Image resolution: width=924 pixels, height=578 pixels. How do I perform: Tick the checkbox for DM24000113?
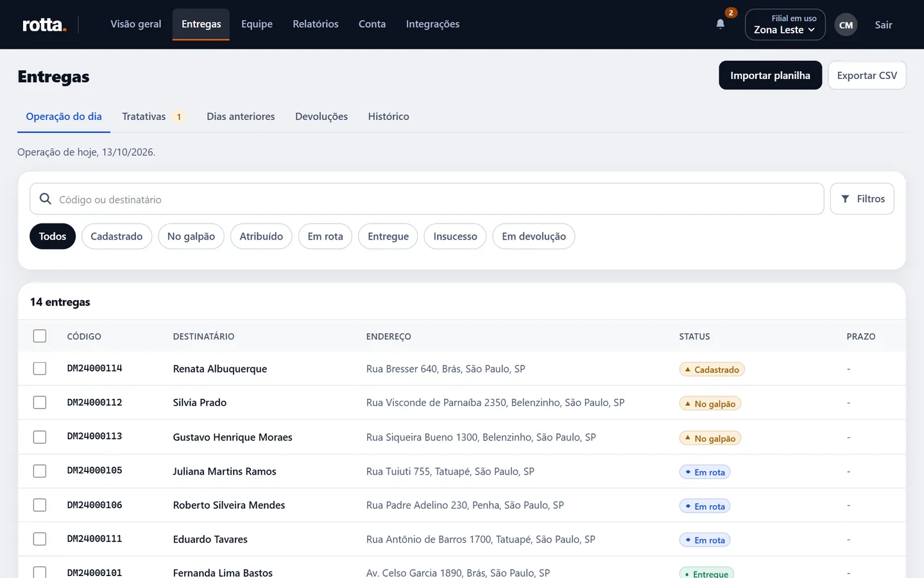coord(40,437)
